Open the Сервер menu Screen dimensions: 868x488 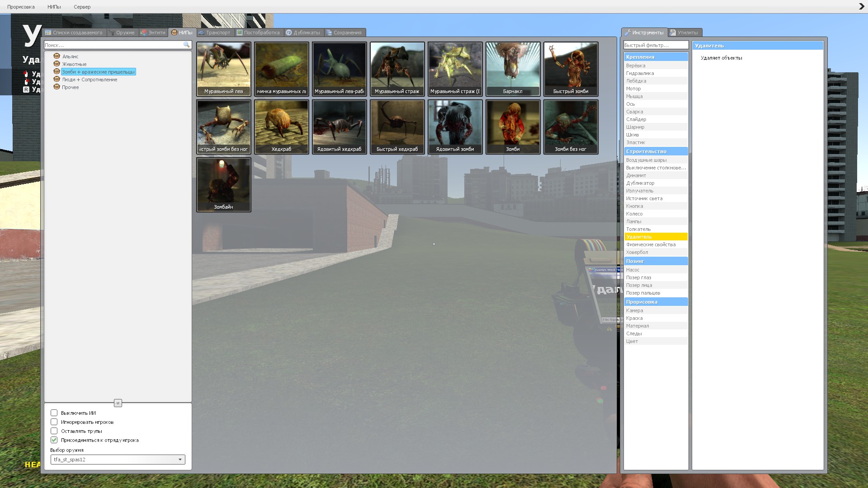[x=82, y=7]
